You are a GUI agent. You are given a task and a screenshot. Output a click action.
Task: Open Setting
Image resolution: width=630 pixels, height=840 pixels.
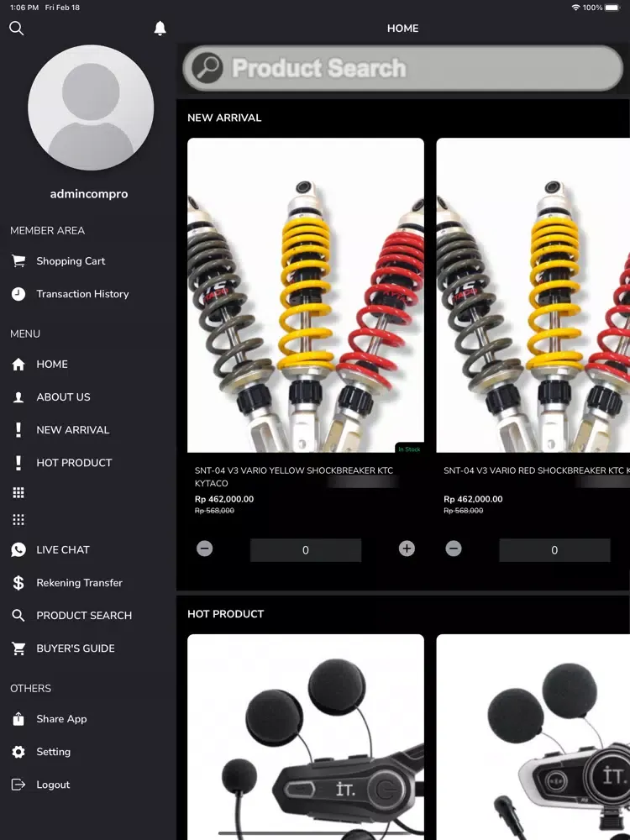[53, 752]
